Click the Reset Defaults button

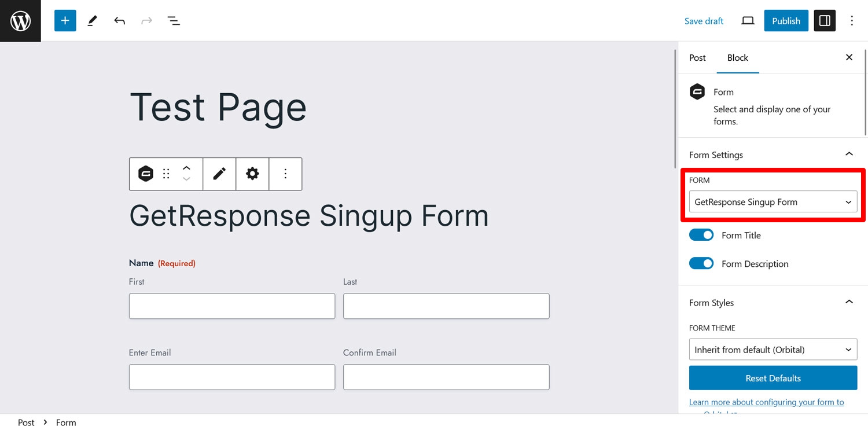773,378
